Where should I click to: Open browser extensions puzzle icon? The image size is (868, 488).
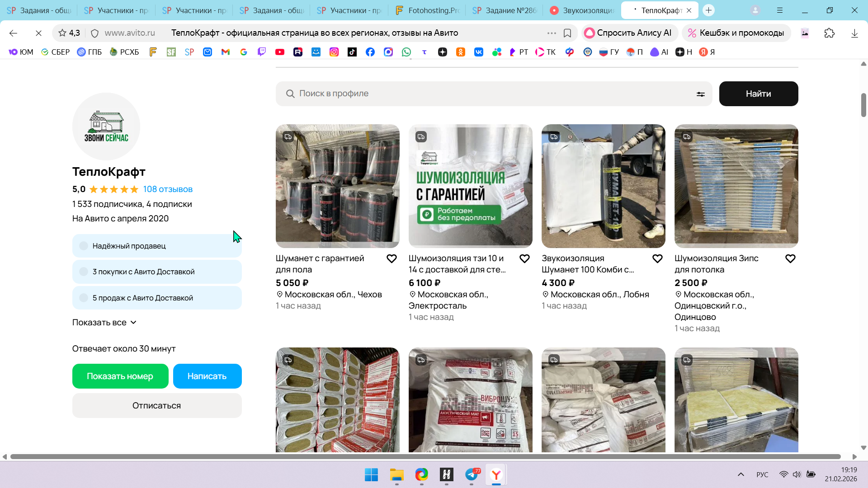tap(829, 33)
